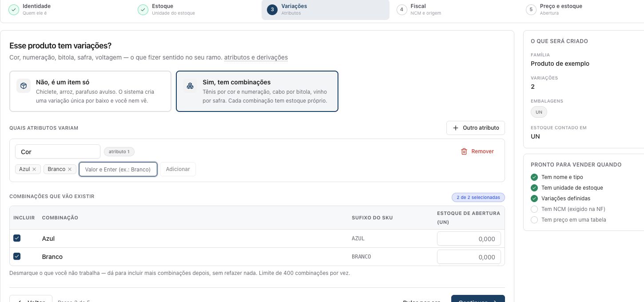644x302 pixels.
Task: Click the 'Sufixo do SKU' column header
Action: [x=372, y=218]
